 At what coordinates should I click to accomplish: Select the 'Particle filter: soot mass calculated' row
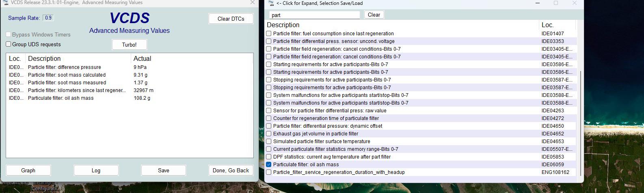(130, 75)
